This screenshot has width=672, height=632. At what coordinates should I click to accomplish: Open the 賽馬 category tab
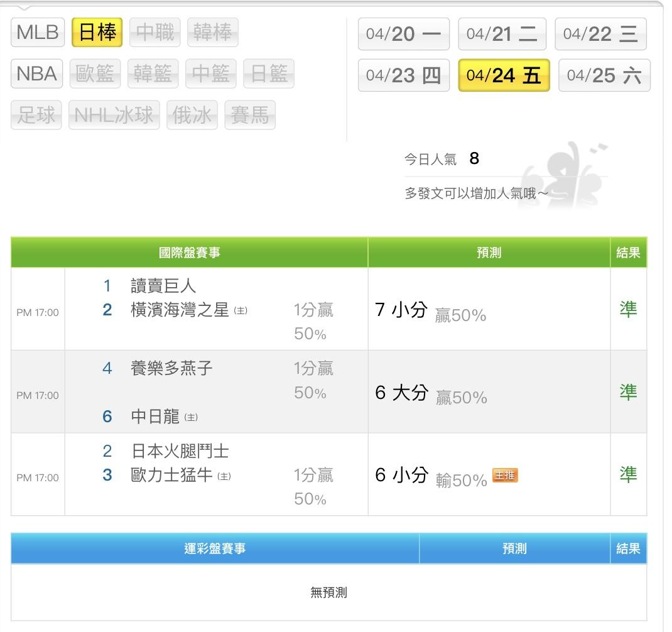pos(249,115)
